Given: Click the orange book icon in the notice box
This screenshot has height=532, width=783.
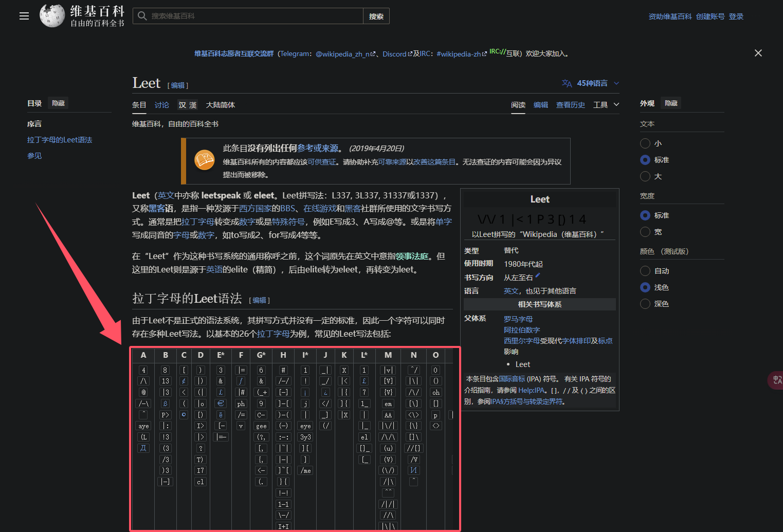Looking at the screenshot, I should tap(205, 160).
